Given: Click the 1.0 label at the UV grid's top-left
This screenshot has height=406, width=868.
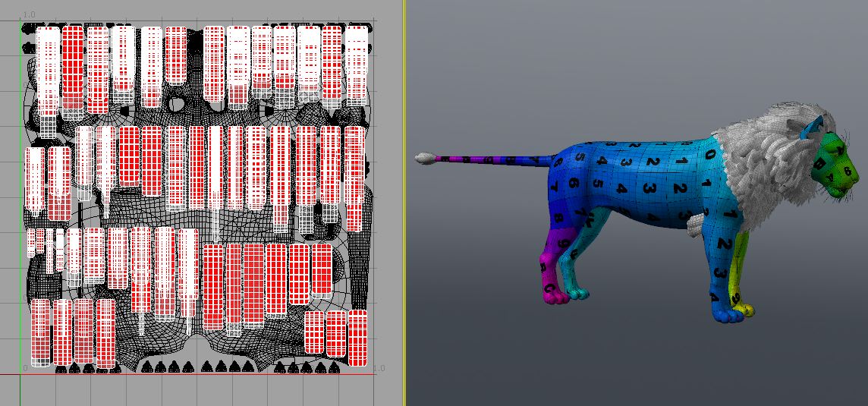Looking at the screenshot, I should click(29, 15).
